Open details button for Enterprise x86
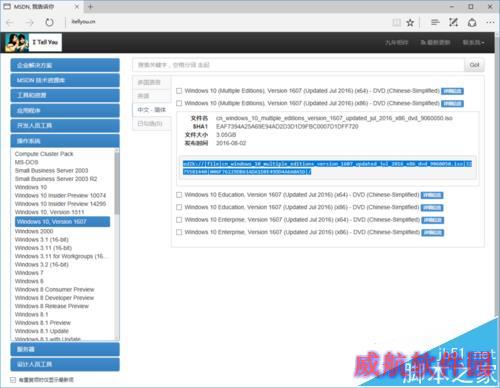500x388 pixels. pyautogui.click(x=433, y=233)
